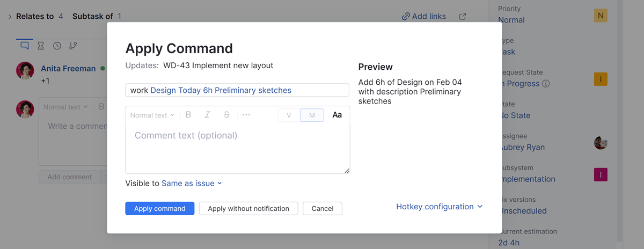This screenshot has height=249, width=644.
Task: Open the history clock tab
Action: 57,46
